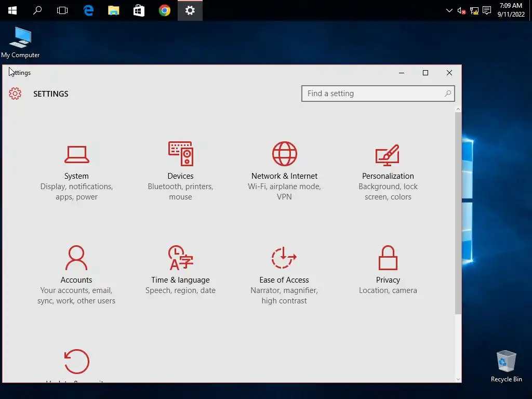Launch Google Chrome from the taskbar
Viewport: 532px width, 399px height.
point(165,10)
